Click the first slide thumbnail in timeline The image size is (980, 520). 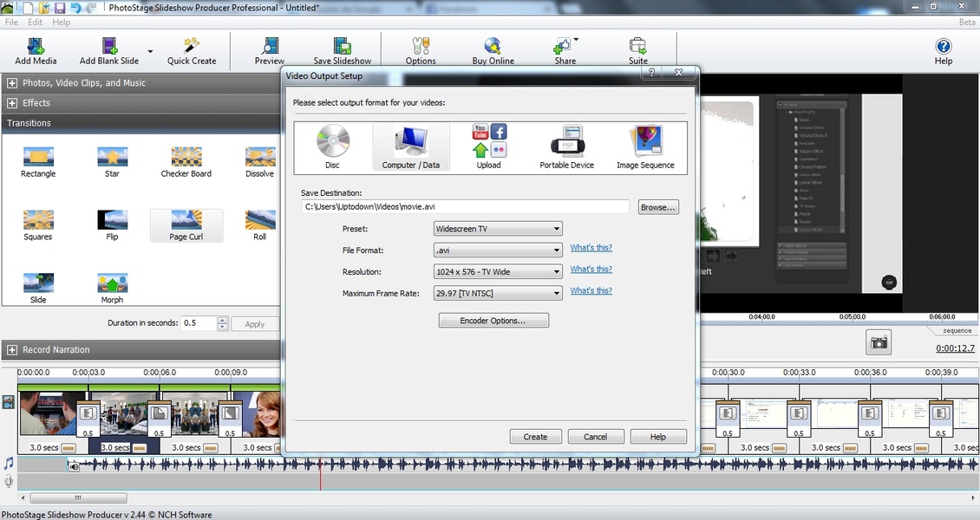[x=49, y=413]
